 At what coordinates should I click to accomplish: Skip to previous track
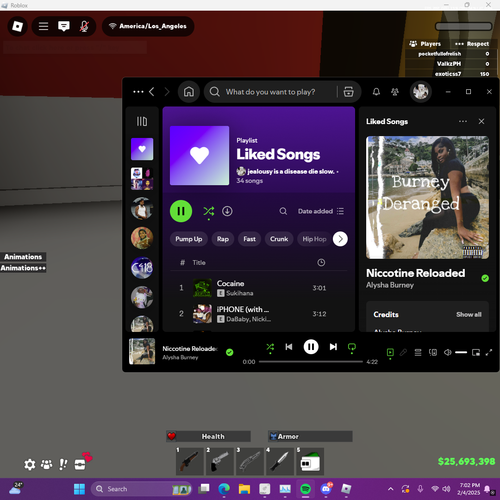[x=289, y=347]
